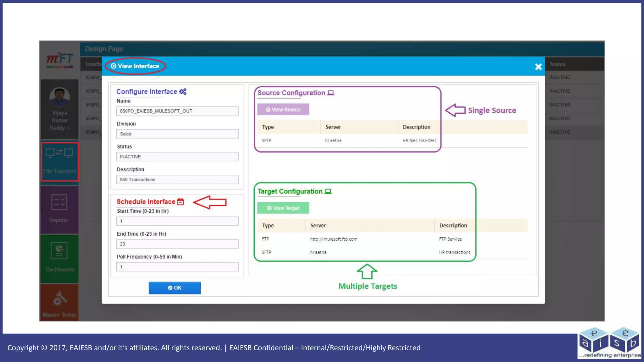Click the mFT logo

pyautogui.click(x=60, y=60)
